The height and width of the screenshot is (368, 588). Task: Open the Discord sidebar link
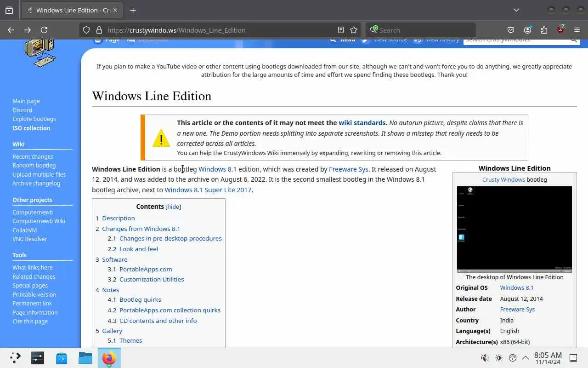22,110
